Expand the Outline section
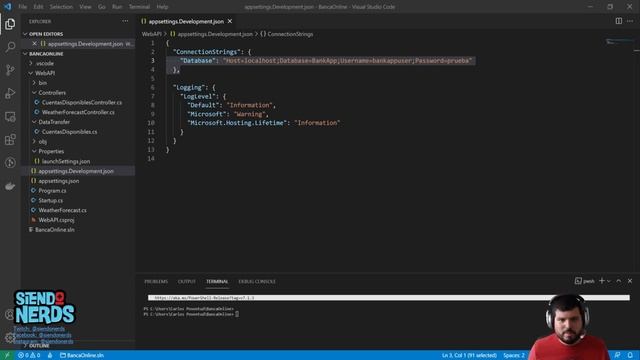 [39, 346]
